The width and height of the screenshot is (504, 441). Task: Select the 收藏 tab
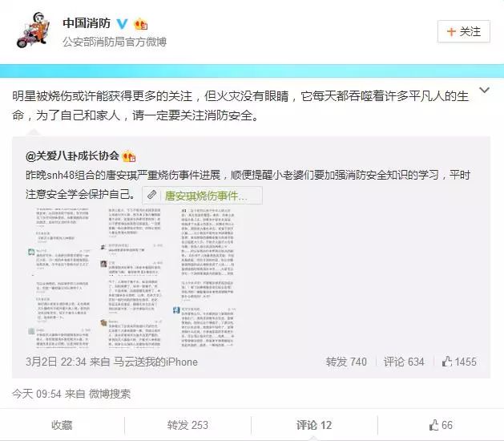[x=62, y=425]
